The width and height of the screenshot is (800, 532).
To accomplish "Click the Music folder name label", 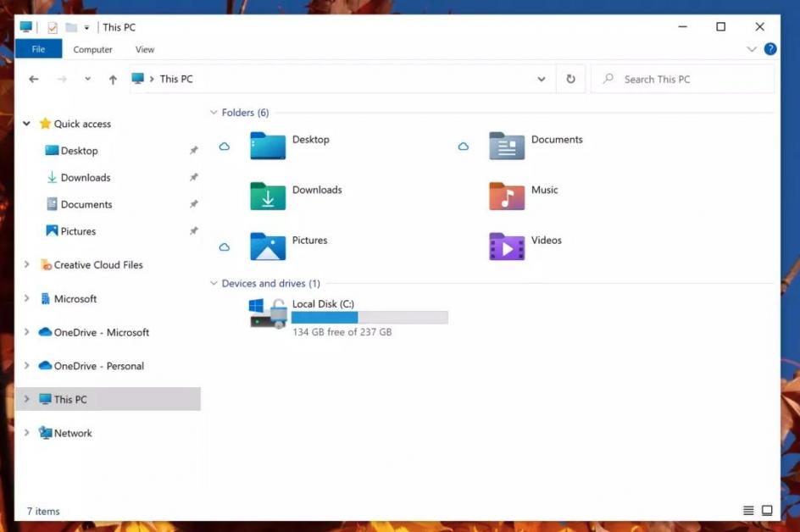I will pyautogui.click(x=544, y=190).
